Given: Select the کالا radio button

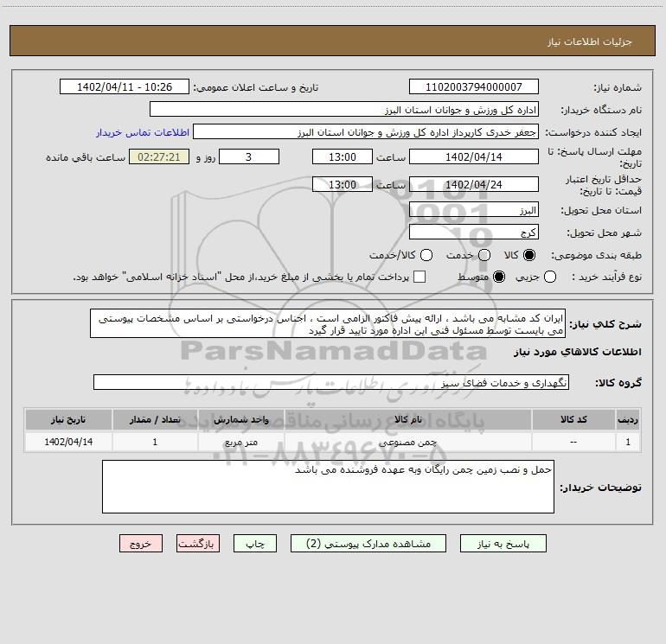Looking at the screenshot, I should point(529,255).
